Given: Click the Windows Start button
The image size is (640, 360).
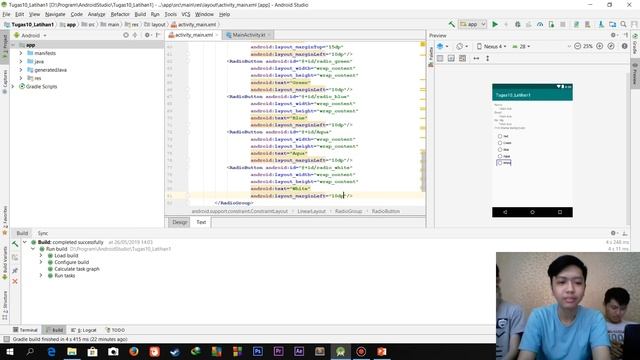Looking at the screenshot, I should pos(9,351).
